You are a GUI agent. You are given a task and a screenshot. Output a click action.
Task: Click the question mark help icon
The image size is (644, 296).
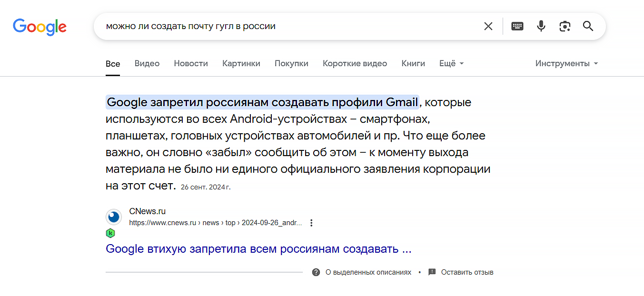(316, 272)
